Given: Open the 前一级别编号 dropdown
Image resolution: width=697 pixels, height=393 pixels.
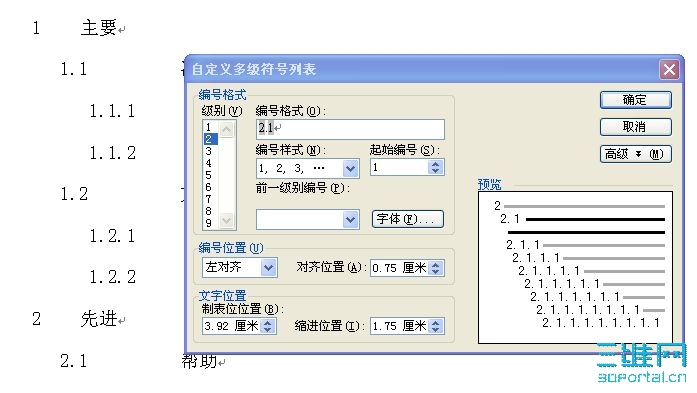Looking at the screenshot, I should pyautogui.click(x=351, y=220).
